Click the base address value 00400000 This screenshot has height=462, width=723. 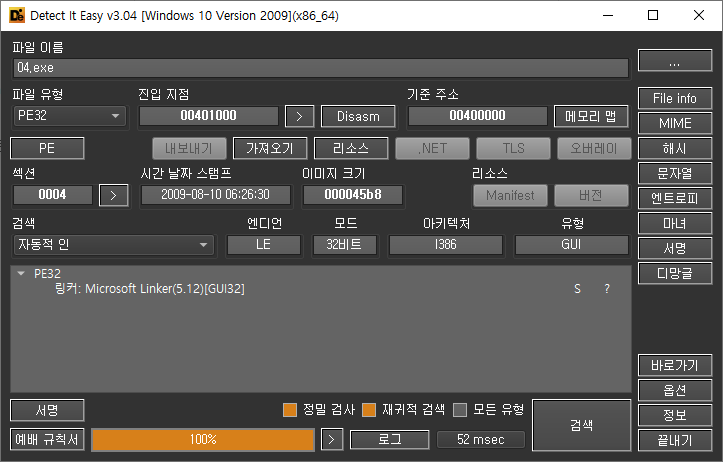[477, 116]
